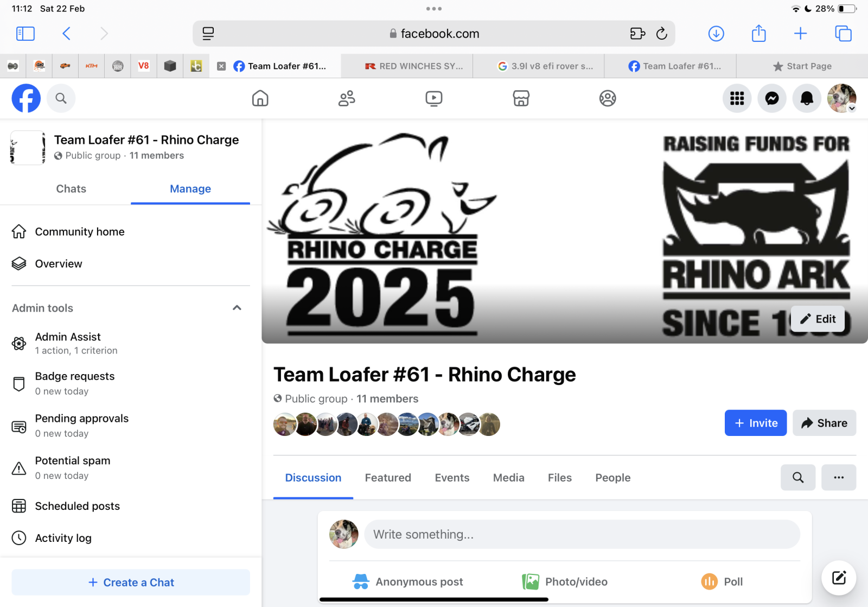Open group more options menu
The width and height of the screenshot is (868, 607).
pos(839,478)
